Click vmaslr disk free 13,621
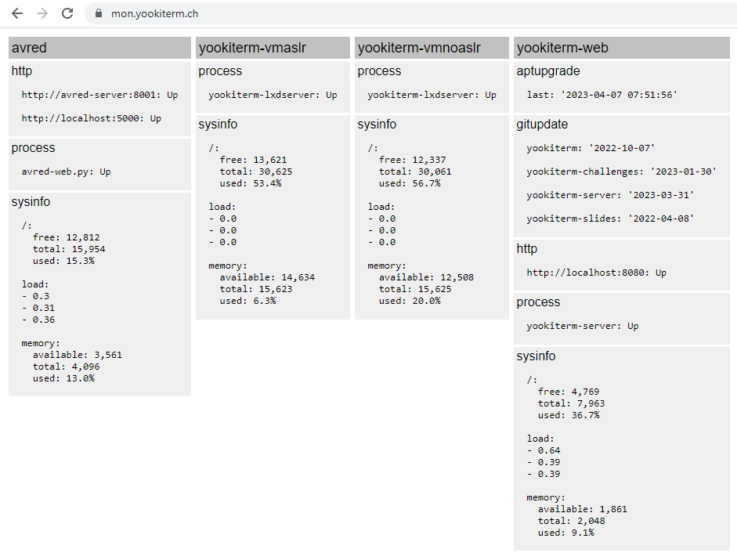Image resolution: width=737 pixels, height=560 pixels. 253,160
